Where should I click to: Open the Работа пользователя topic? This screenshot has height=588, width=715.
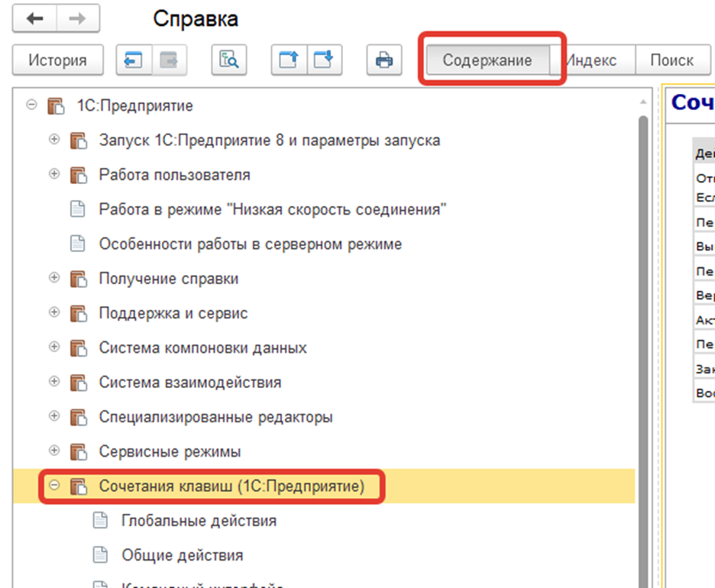(x=175, y=175)
